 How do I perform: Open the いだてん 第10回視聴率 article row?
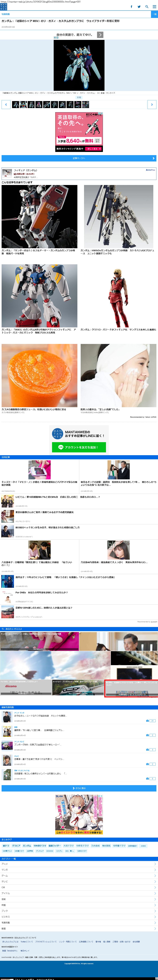coord(79,501)
